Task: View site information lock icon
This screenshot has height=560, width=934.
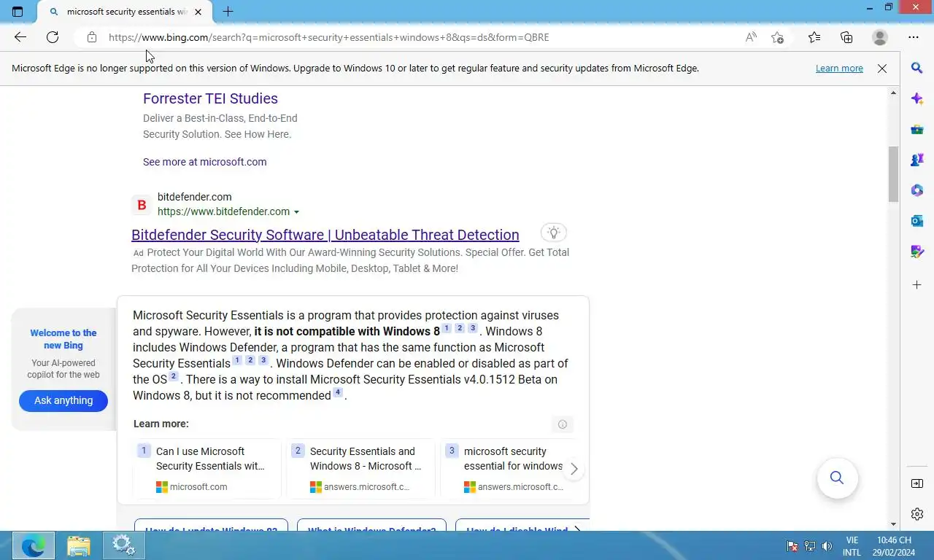Action: pos(91,37)
